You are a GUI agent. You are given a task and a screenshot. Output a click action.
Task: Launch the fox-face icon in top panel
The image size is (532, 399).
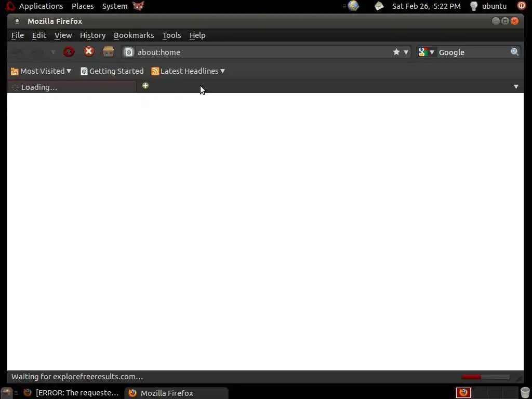click(138, 6)
